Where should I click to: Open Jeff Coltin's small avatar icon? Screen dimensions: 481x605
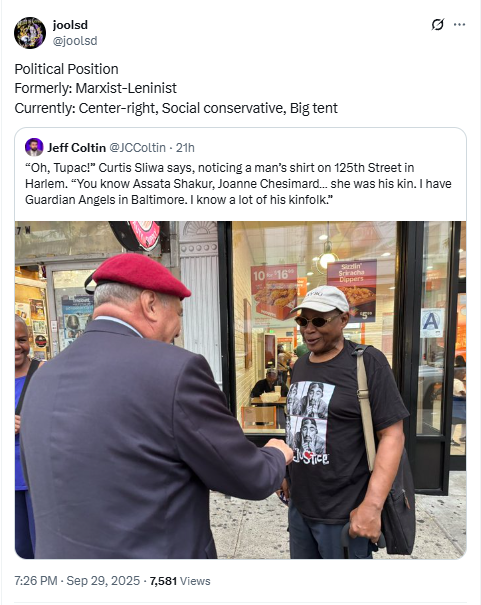pyautogui.click(x=34, y=147)
